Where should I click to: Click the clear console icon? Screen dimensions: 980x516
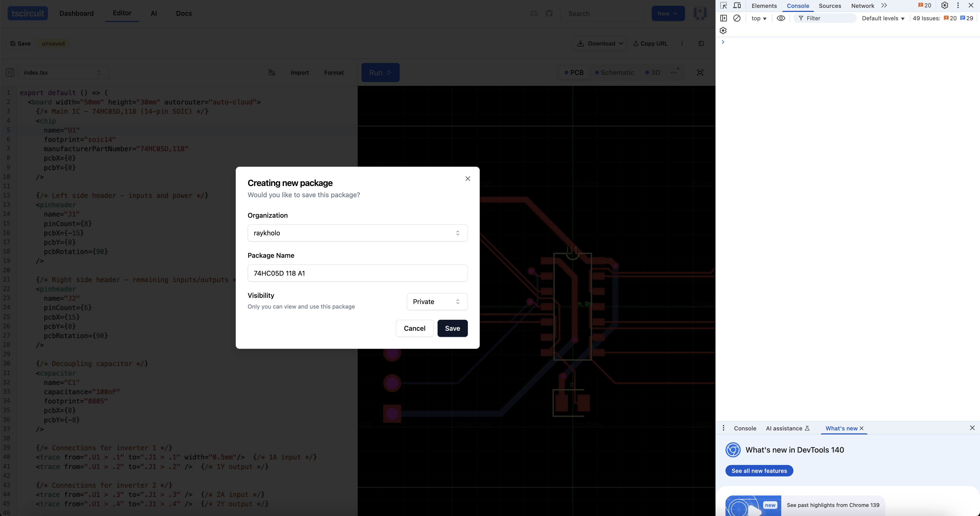(737, 18)
